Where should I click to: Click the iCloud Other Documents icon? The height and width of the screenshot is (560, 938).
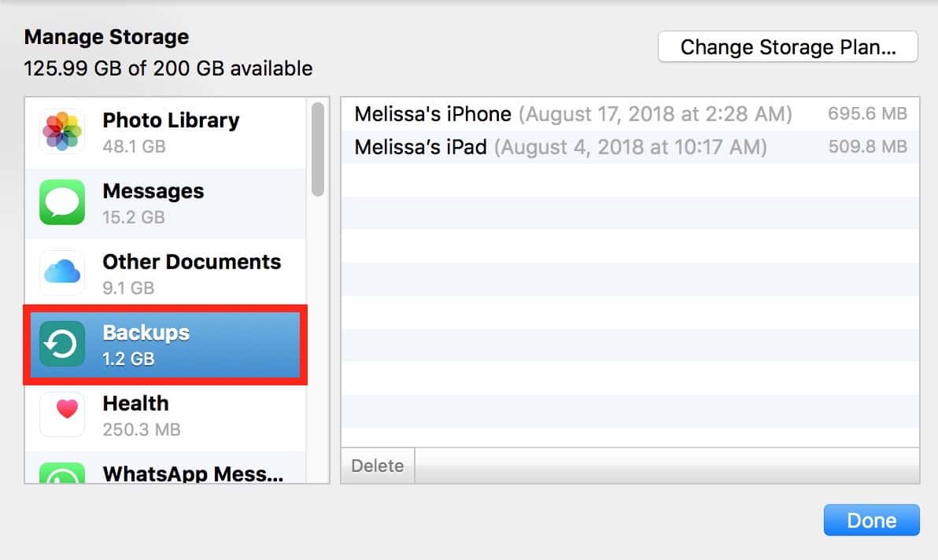pyautogui.click(x=62, y=274)
